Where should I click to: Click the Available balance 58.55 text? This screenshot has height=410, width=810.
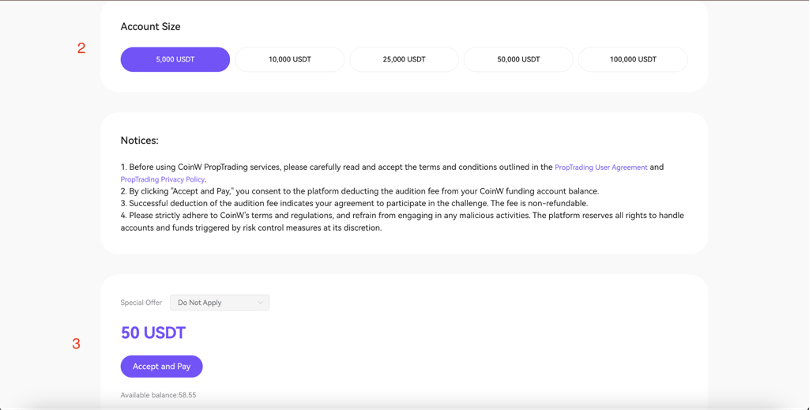158,395
